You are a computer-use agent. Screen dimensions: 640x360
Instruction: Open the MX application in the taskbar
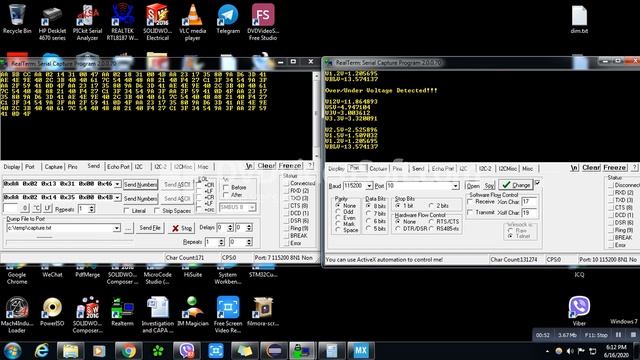pyautogui.click(x=360, y=351)
